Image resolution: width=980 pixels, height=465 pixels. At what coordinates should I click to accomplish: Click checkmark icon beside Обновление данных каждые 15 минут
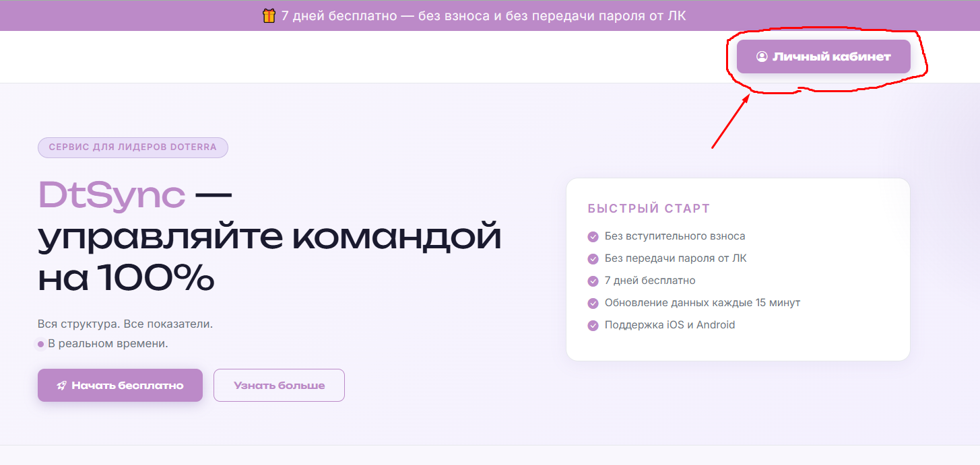pos(593,303)
